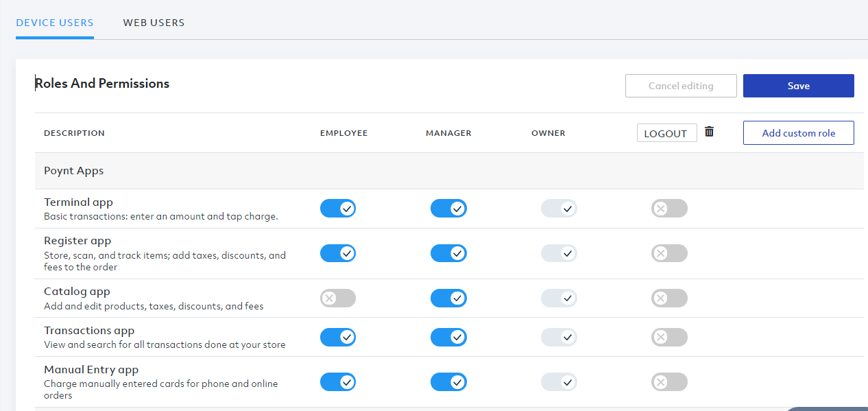Toggle Register app for Manager
868x411 pixels.
point(448,253)
